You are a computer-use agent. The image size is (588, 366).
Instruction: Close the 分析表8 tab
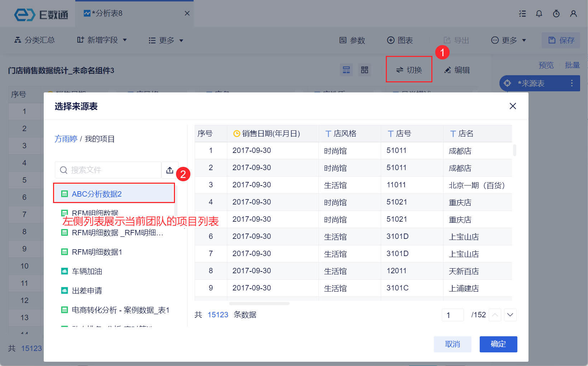point(187,13)
